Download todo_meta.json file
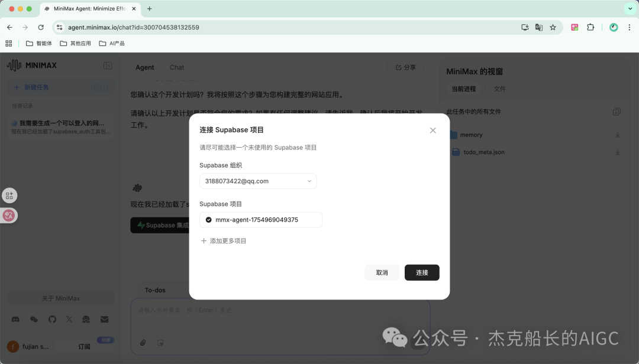This screenshot has height=364, width=639. click(617, 152)
